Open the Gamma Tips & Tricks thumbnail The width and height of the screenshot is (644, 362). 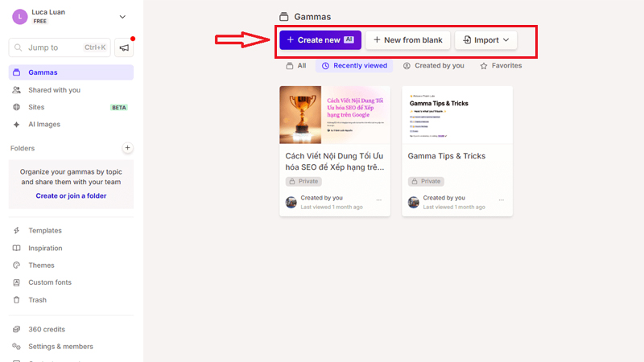457,115
